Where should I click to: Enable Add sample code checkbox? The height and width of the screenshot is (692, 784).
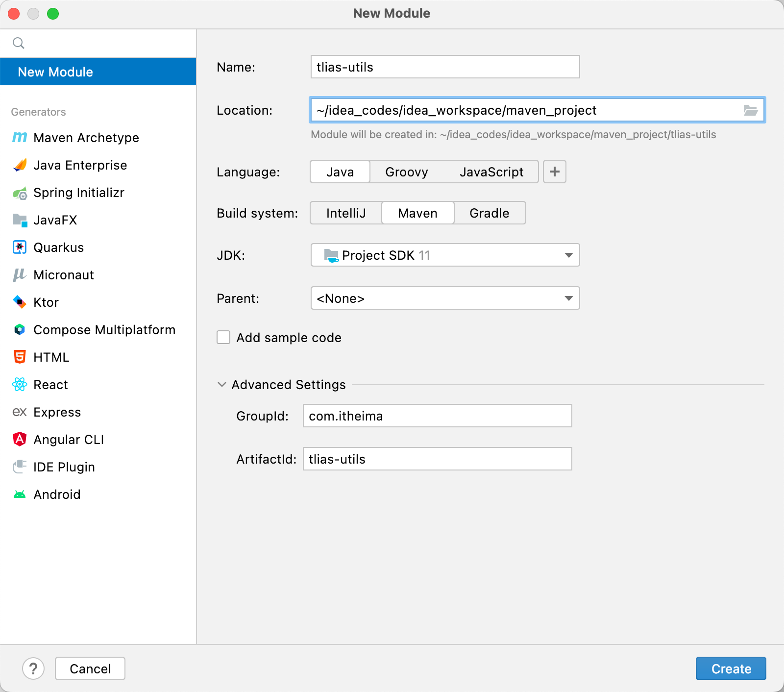223,337
